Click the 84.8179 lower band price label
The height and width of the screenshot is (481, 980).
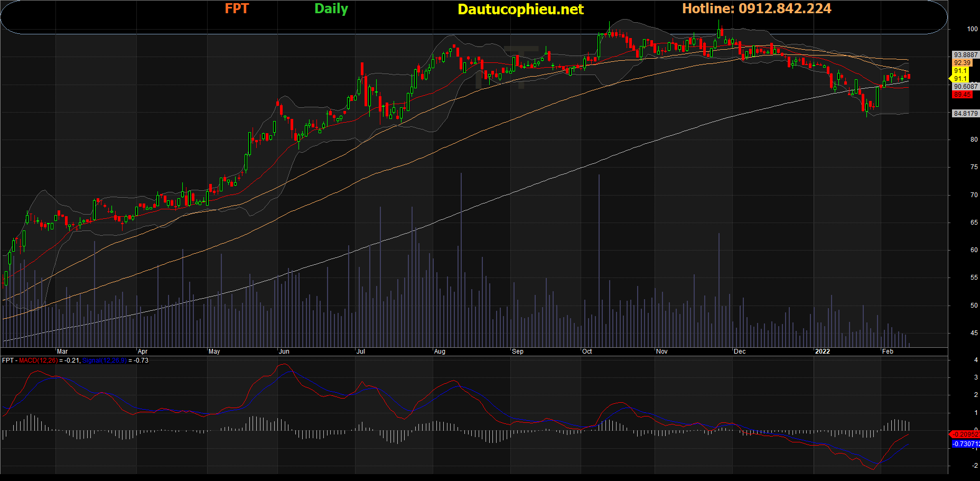pos(965,114)
